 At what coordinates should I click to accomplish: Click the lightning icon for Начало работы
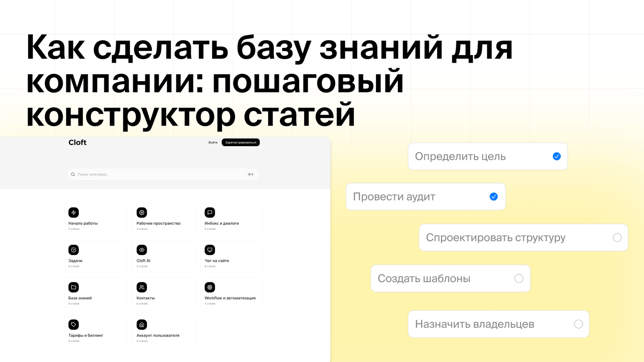pos(74,213)
